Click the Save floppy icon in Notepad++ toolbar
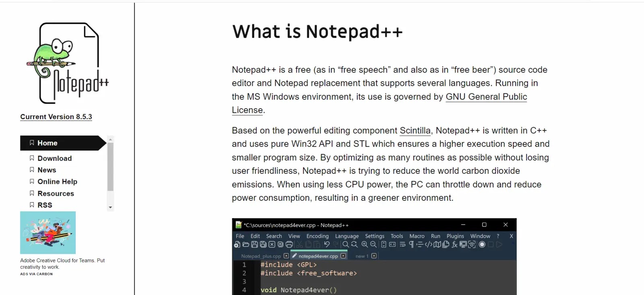Viewport: 644px width, 295px height. pyautogui.click(x=254, y=244)
